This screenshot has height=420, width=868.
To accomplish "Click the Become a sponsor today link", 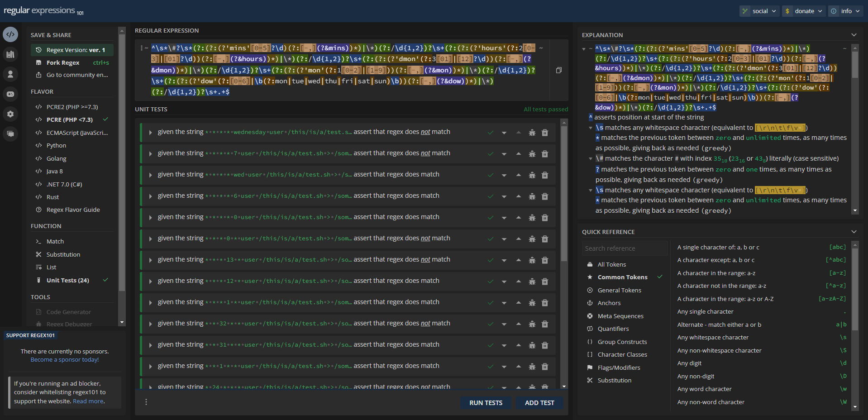I will tap(65, 359).
